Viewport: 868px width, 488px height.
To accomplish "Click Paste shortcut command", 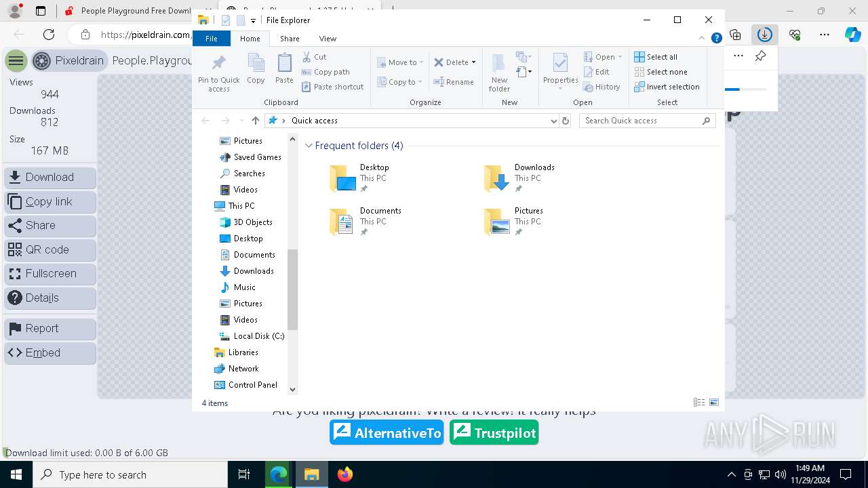I will (333, 87).
